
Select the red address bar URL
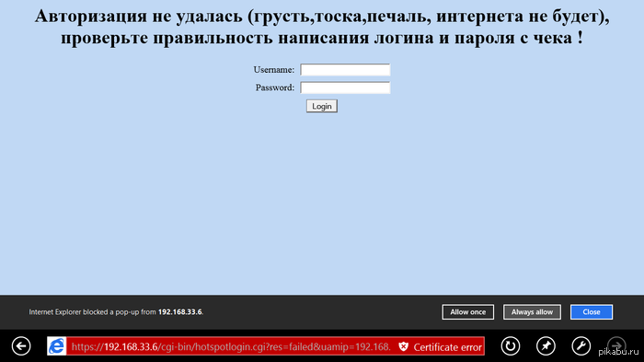(231, 346)
